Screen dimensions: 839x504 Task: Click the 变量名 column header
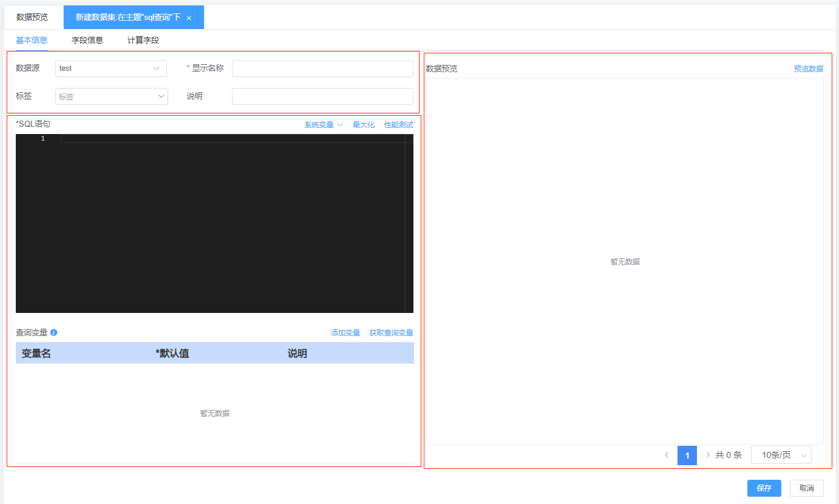[36, 354]
